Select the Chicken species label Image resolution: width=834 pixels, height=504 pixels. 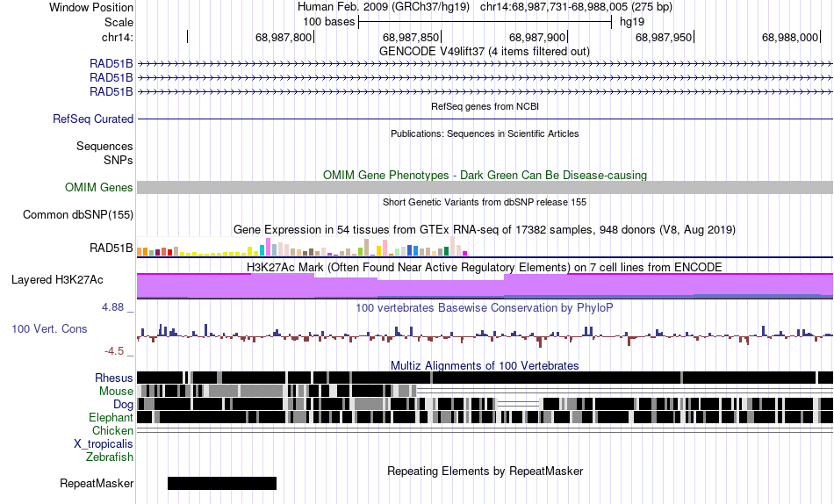coord(112,430)
